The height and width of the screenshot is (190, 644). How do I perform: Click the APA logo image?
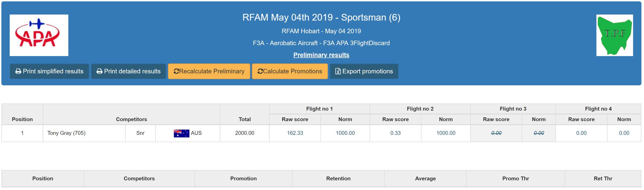click(x=39, y=35)
